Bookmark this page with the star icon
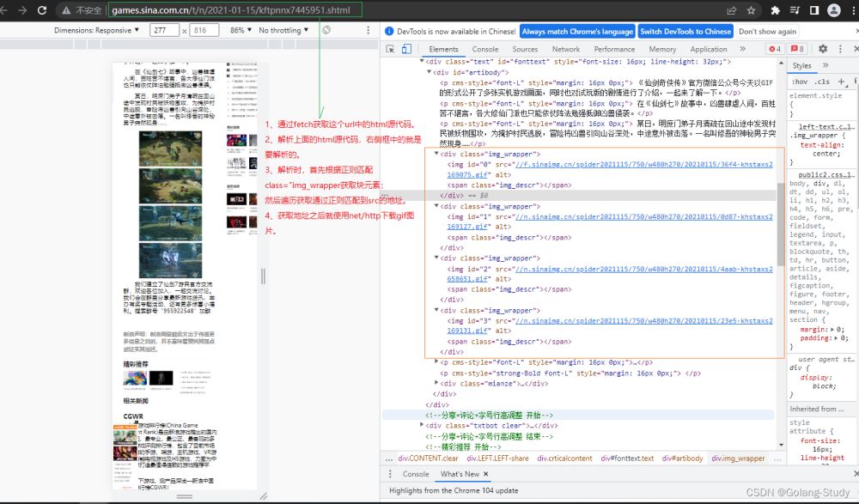 751,10
